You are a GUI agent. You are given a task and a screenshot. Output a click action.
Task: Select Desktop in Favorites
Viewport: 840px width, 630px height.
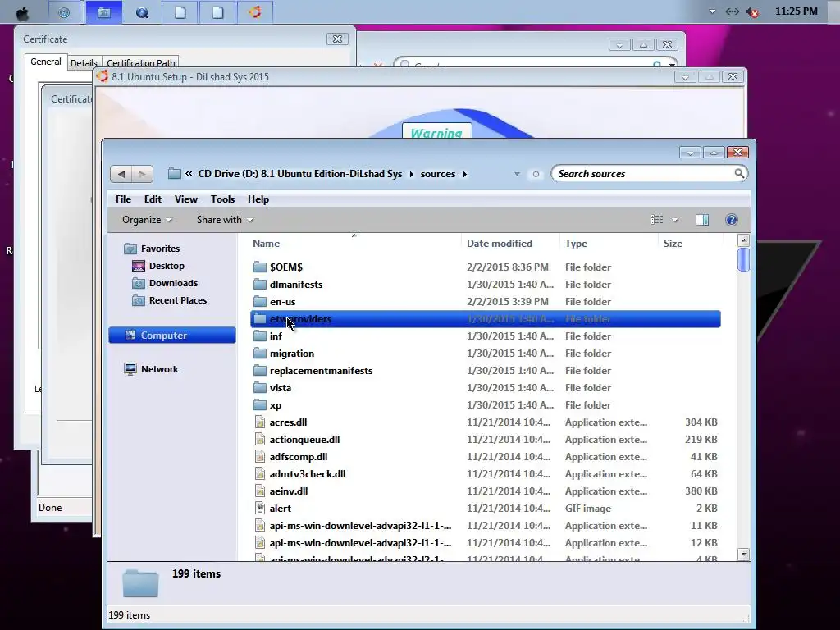click(167, 266)
